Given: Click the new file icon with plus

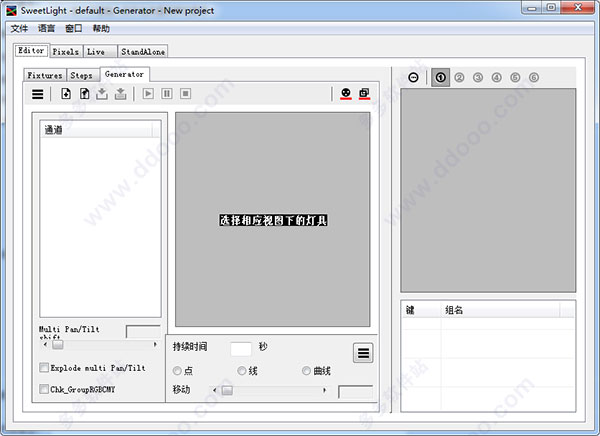Looking at the screenshot, I should point(66,93).
